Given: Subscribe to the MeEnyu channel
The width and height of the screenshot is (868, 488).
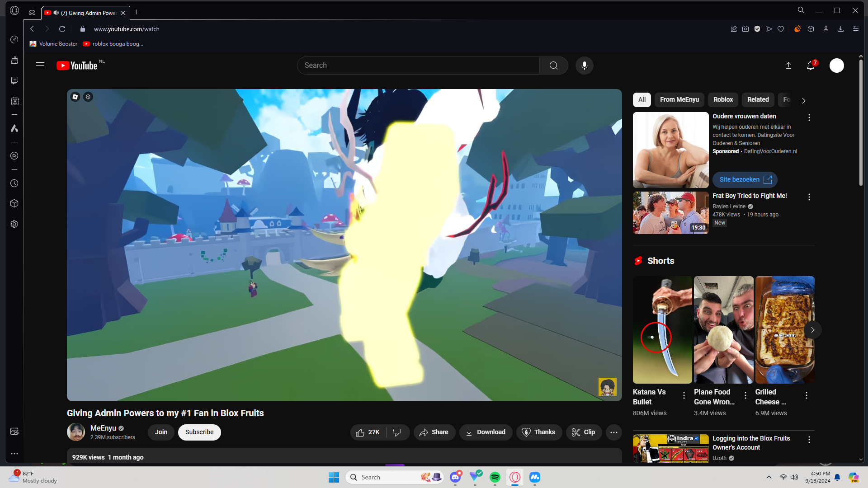Looking at the screenshot, I should pos(199,432).
